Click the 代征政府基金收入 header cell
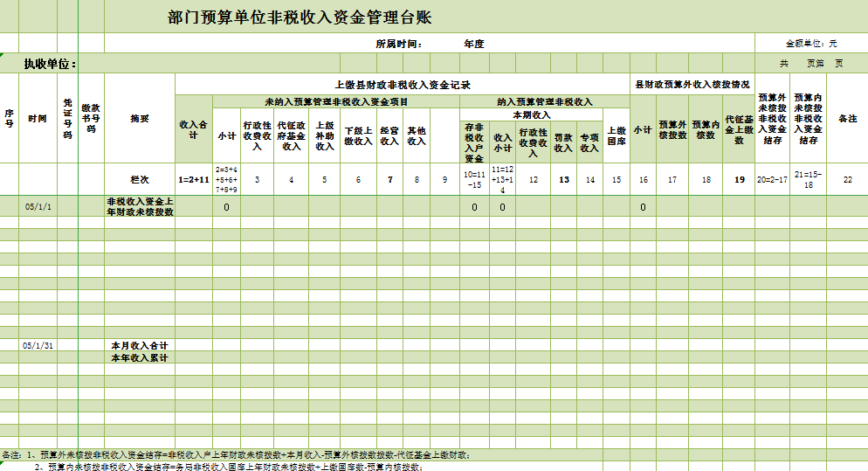Viewport: 868px width, 471px height. 291,135
